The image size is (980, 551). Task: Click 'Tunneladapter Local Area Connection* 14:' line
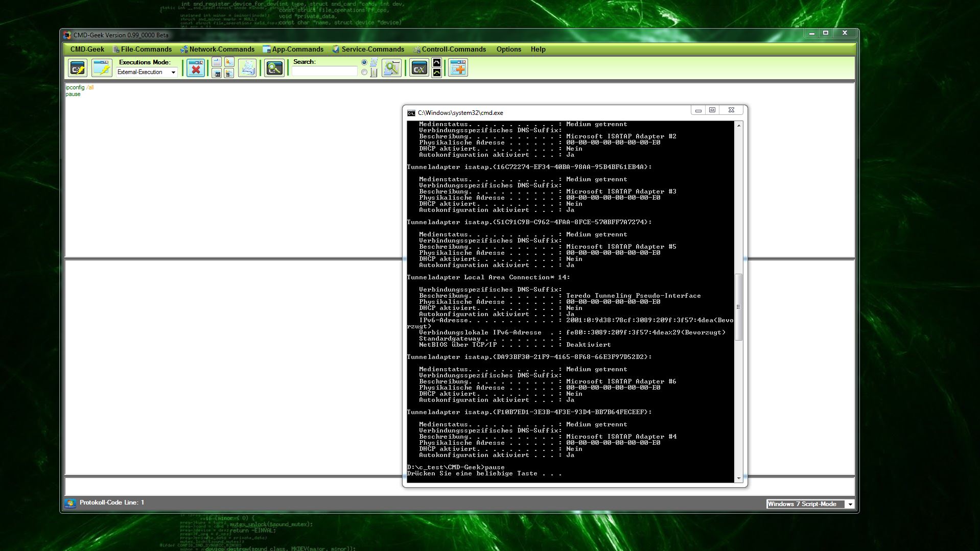point(488,277)
